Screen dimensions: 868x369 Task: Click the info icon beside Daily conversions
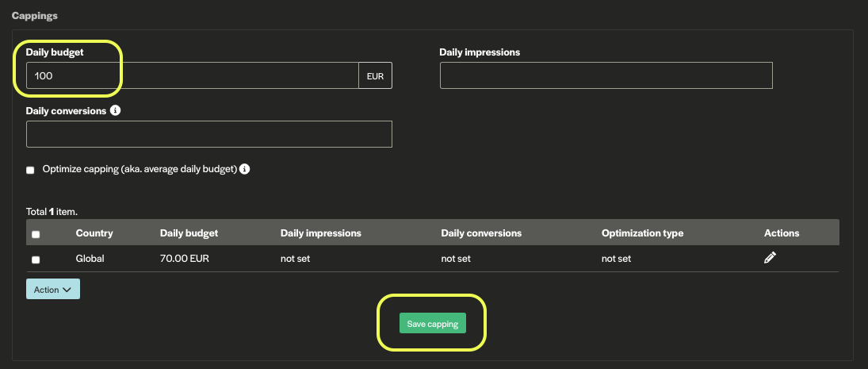[x=116, y=111]
